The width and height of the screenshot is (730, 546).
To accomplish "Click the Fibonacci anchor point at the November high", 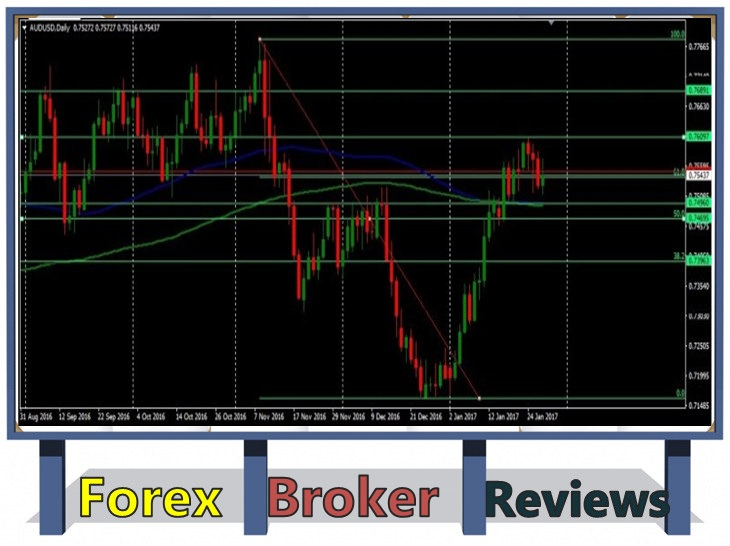I will pyautogui.click(x=260, y=39).
